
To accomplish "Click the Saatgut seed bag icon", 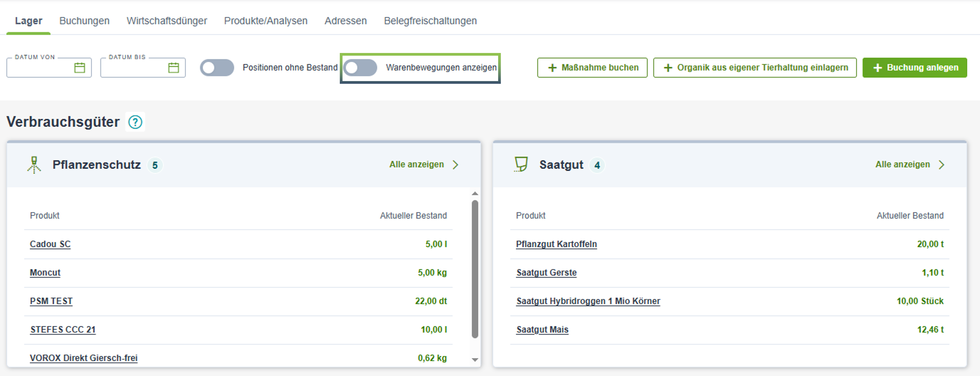I will point(521,164).
